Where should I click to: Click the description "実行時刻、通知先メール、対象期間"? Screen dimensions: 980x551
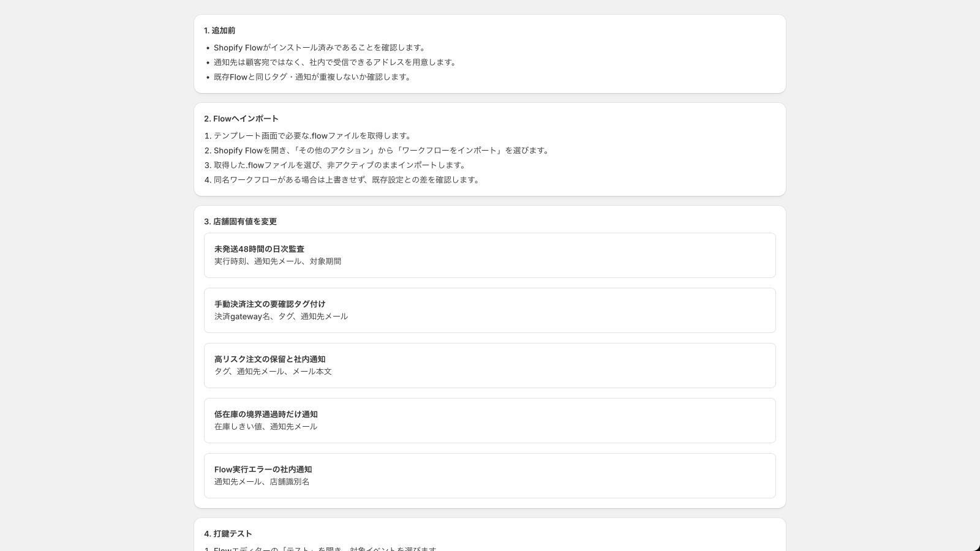click(278, 261)
